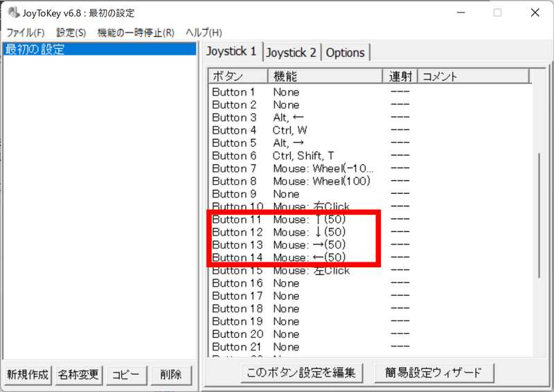Viewport: 554px width, 392px height.
Task: Select Button 3 row with Alt, ←
Action: (370, 118)
